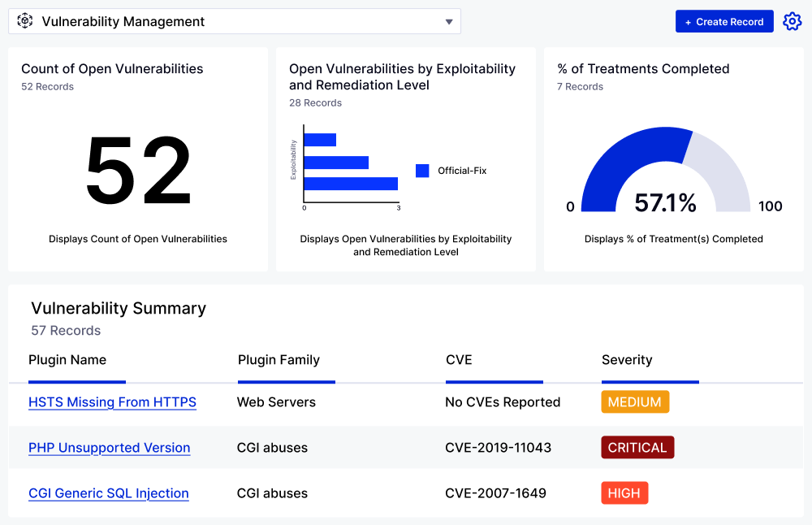Open the PHP Unsupported Version record
The height and width of the screenshot is (525, 812).
click(x=109, y=448)
